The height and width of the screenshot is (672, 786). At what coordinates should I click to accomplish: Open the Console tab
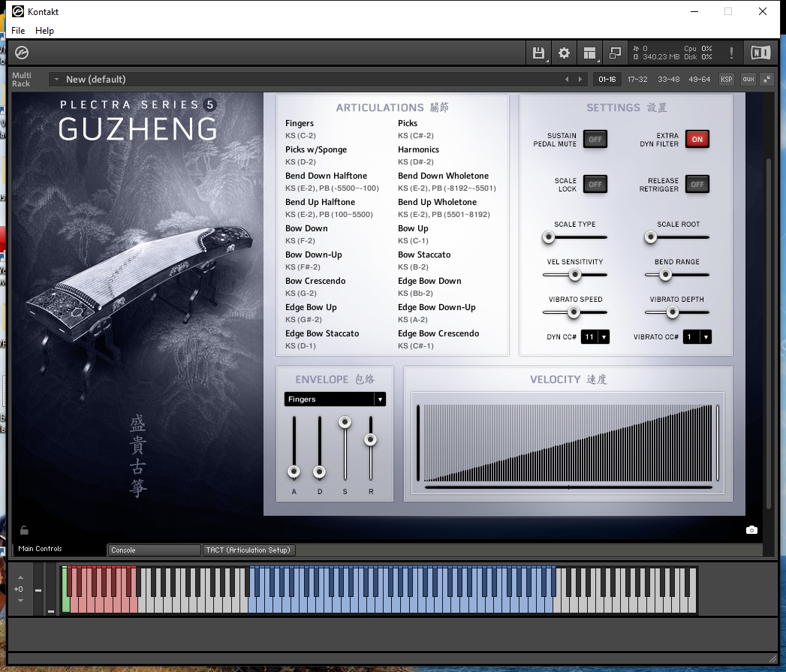pyautogui.click(x=154, y=550)
